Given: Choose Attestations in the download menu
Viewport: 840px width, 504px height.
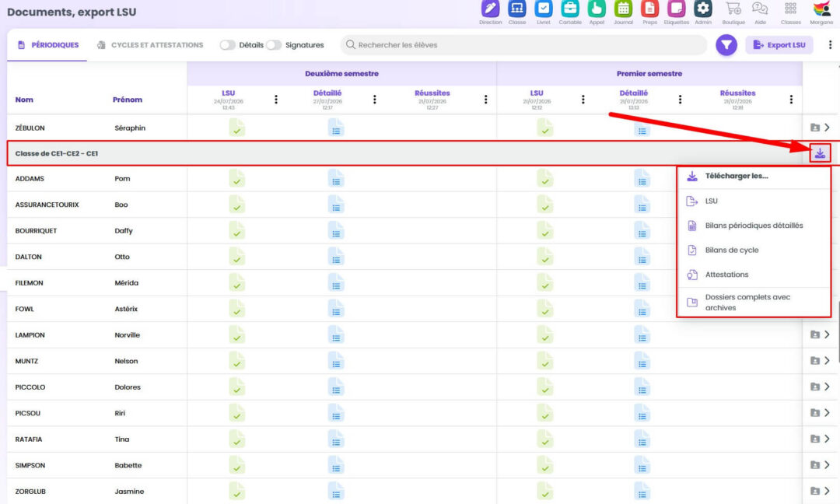Looking at the screenshot, I should click(x=754, y=275).
